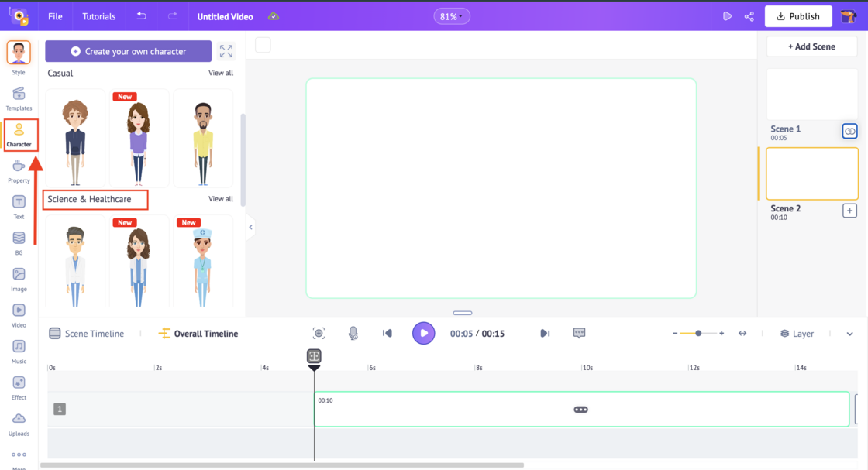The height and width of the screenshot is (470, 868).
Task: Open the Layer dropdown above the timeline
Action: (798, 333)
